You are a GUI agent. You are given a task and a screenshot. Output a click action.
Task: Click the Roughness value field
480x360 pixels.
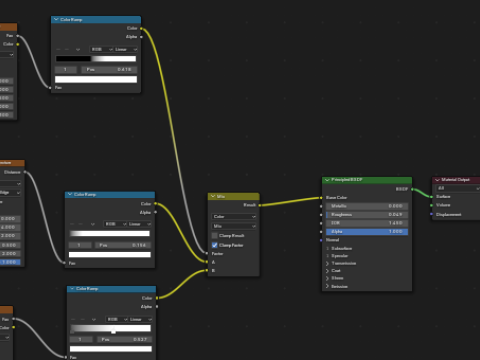(367, 214)
